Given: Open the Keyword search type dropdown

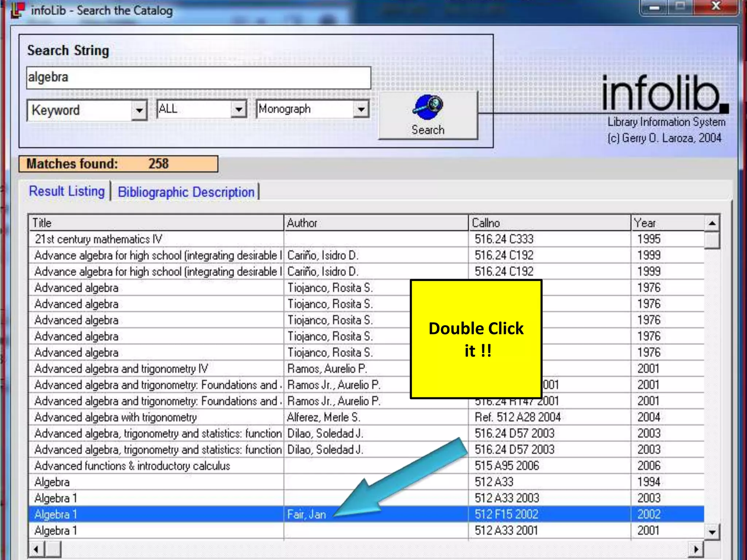Looking at the screenshot, I should [139, 110].
